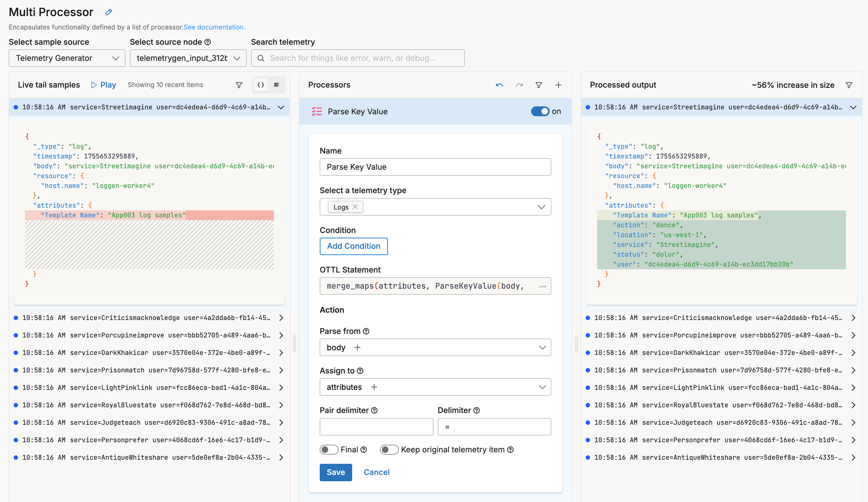868x502 pixels.
Task: Click the OTTL Statement merge_maps field
Action: 435,286
